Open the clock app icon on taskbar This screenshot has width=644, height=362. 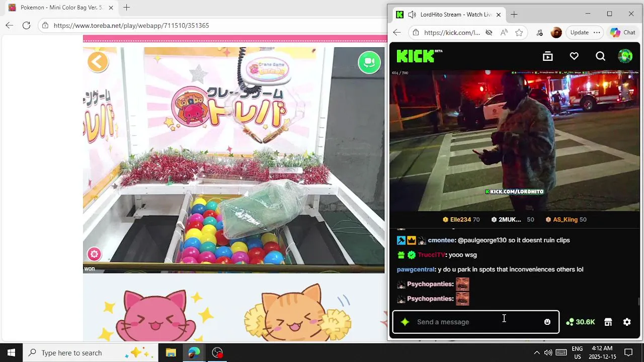click(217, 352)
